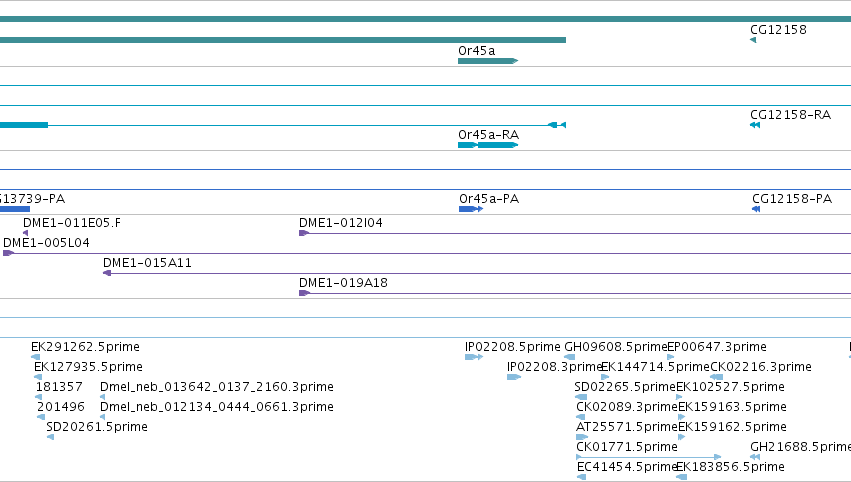Click the GH21688.5prime label
Image resolution: width=851 pixels, height=482 pixels.
[x=801, y=447]
